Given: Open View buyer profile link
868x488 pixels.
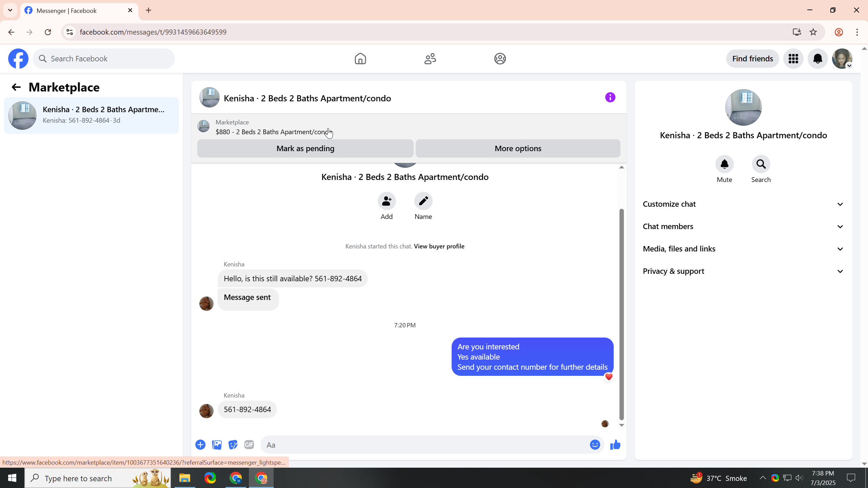Looking at the screenshot, I should (x=439, y=246).
